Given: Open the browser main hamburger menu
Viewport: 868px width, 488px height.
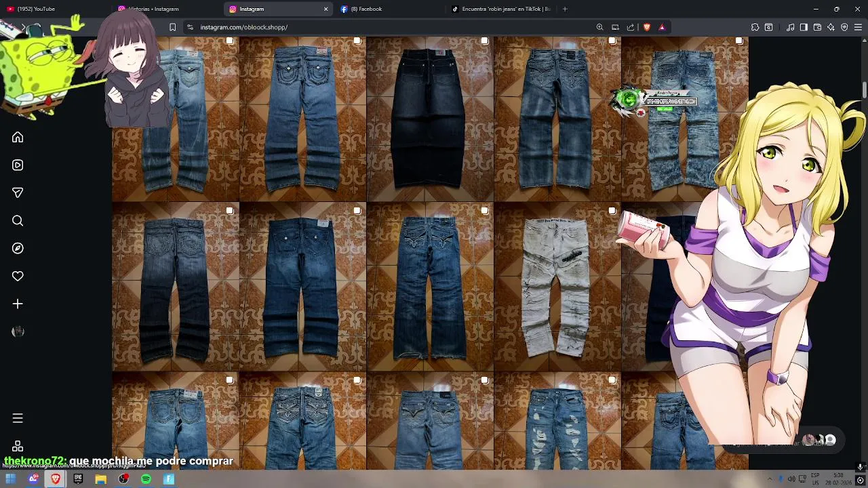Looking at the screenshot, I should point(858,27).
